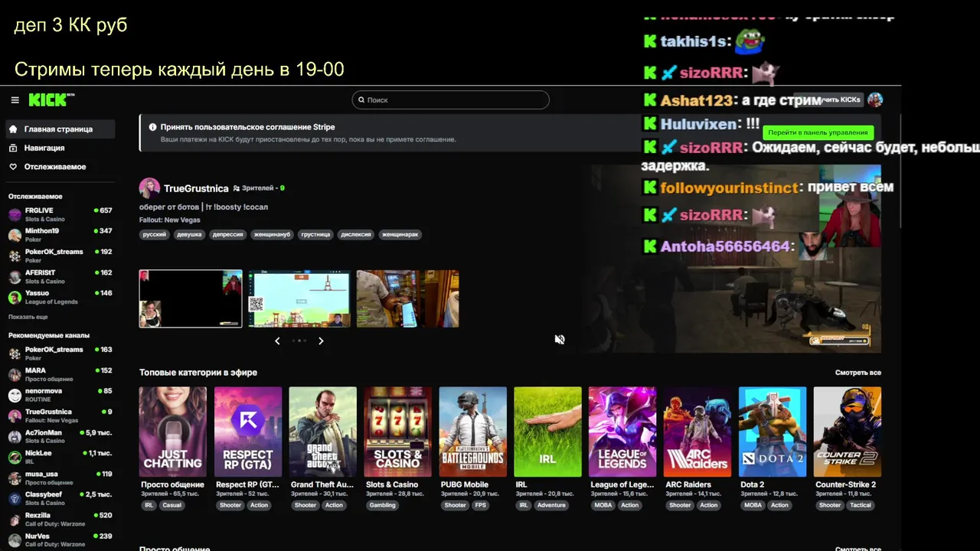Click the Tactical tag under Counter-Strike 2

click(x=861, y=505)
